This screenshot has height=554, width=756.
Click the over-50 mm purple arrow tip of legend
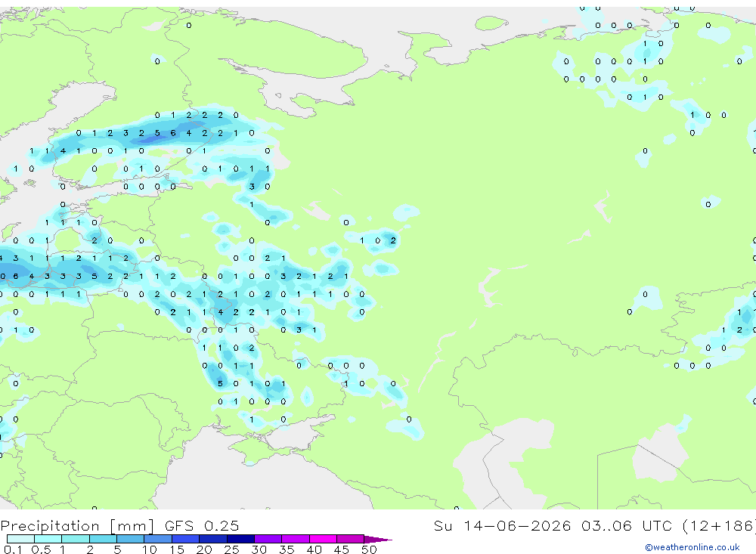(377, 540)
